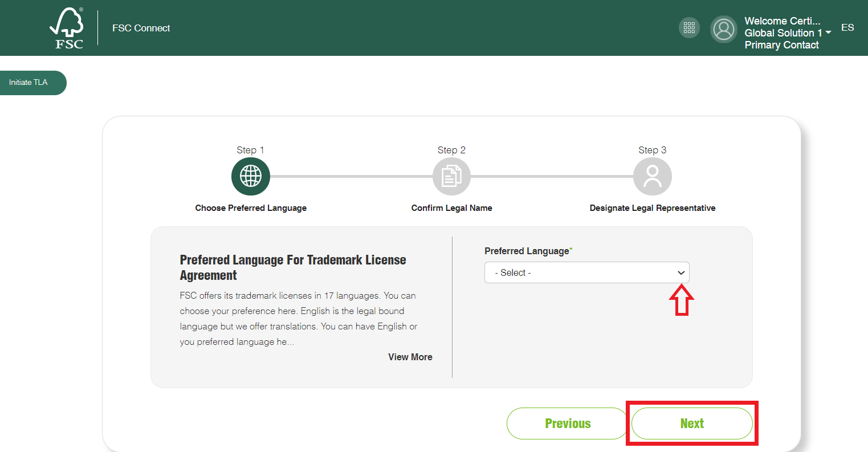Click the progress line between Step 1 and Step 2
This screenshot has width=868, height=452.
pyautogui.click(x=351, y=176)
